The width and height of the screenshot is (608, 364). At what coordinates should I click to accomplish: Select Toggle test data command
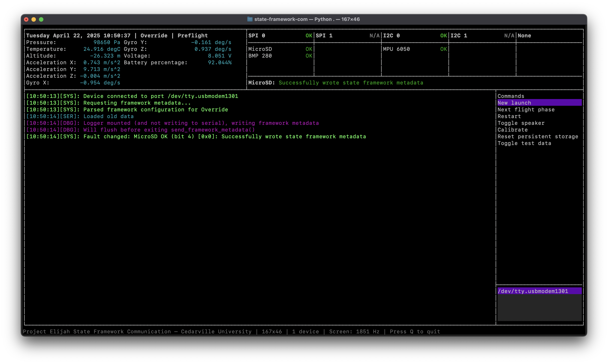point(524,143)
